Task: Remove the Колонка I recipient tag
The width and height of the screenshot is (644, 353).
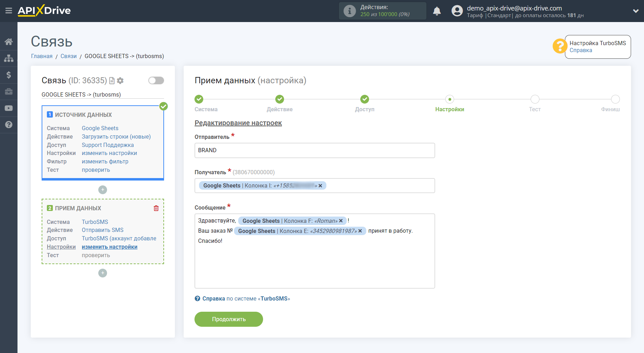Action: [x=320, y=186]
